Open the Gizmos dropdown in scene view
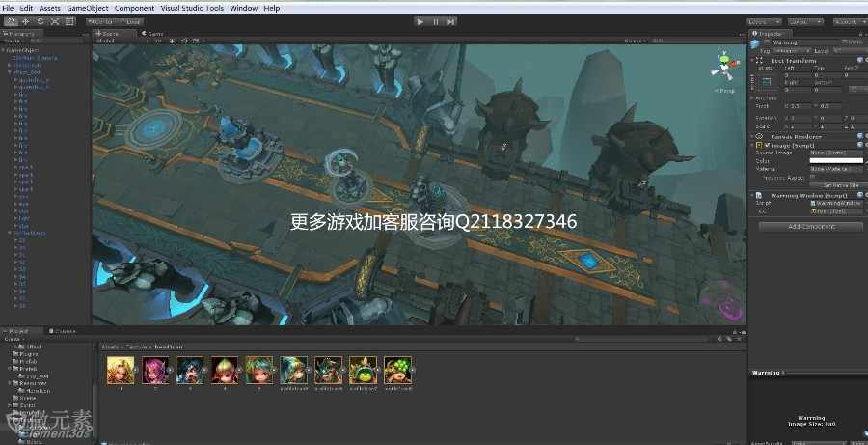868x445 pixels. (x=635, y=41)
